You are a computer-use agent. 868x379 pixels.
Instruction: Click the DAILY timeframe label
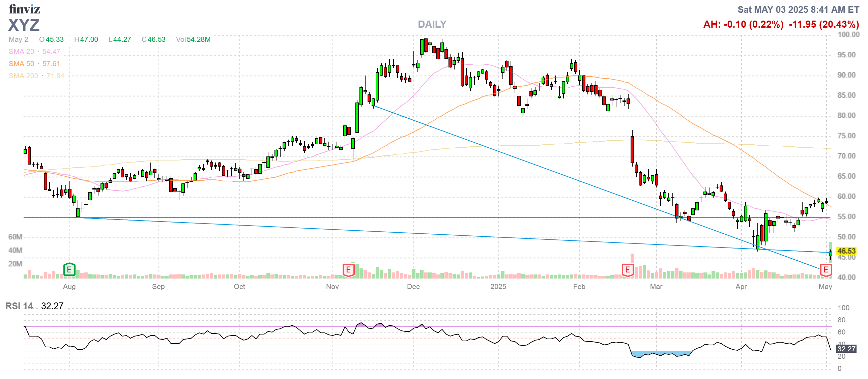pos(432,24)
